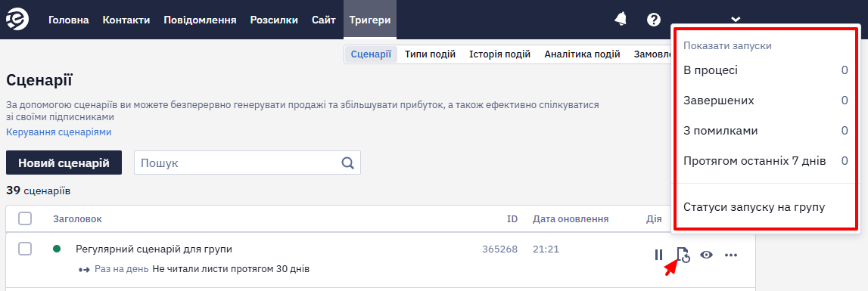Select all scenarios header checkbox
The height and width of the screenshot is (291, 868).
25,218
